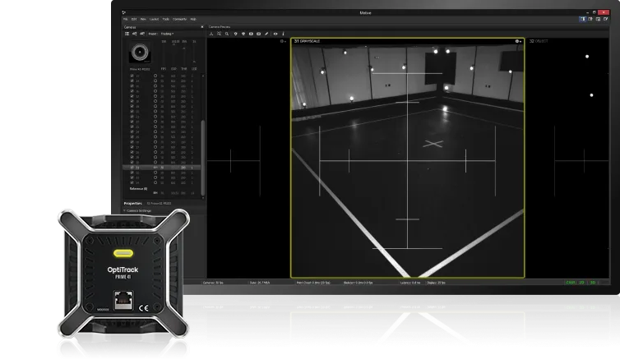This screenshot has height=364, width=620.
Task: Open the Community menu
Action: pos(179,19)
